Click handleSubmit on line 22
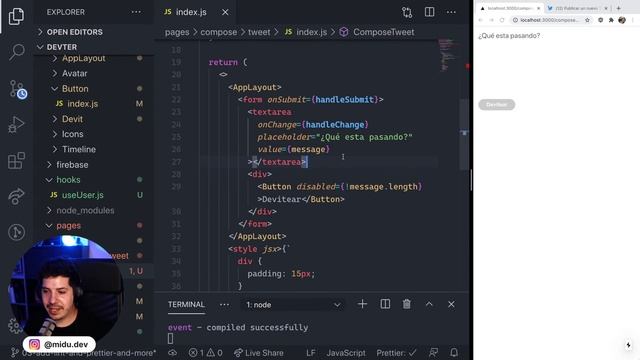The width and height of the screenshot is (640, 360). click(x=344, y=100)
